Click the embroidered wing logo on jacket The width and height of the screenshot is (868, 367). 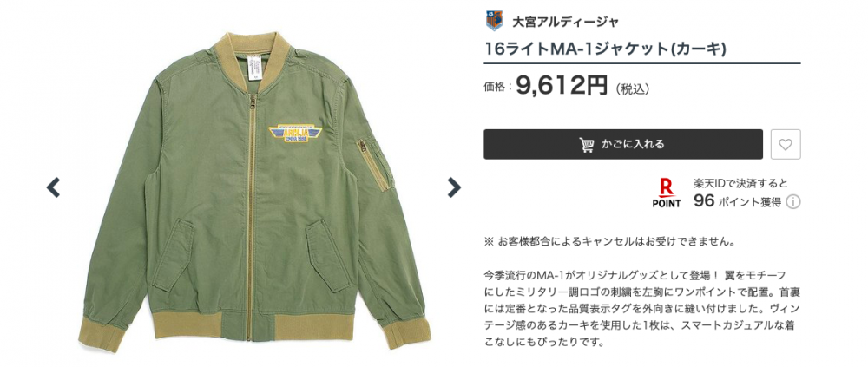295,134
